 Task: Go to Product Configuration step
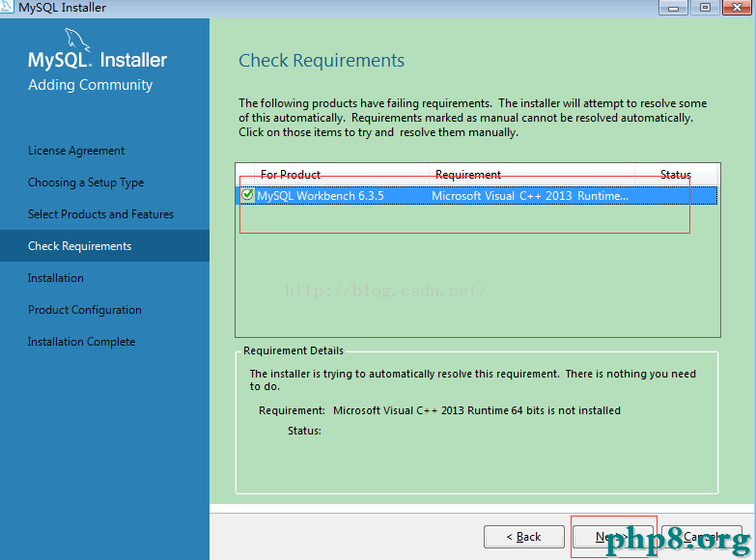click(x=85, y=310)
